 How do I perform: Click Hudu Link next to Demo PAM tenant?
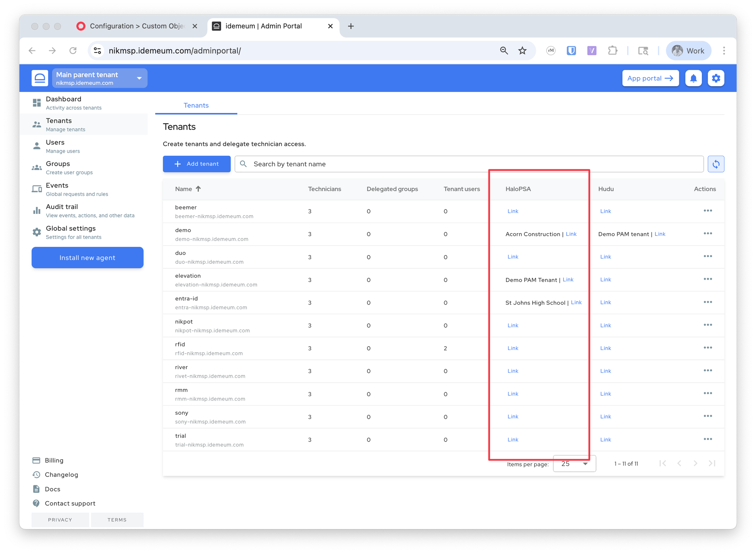[660, 234]
